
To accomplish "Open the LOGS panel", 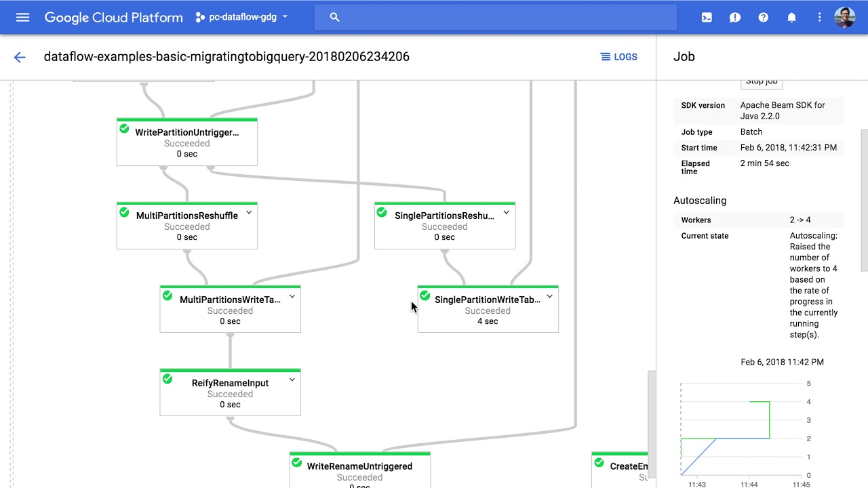I will (x=619, y=57).
